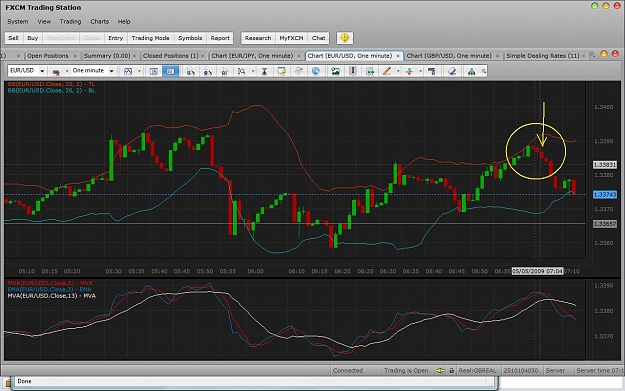Image resolution: width=625 pixels, height=391 pixels.
Task: Click the 1.33831 price label on the axis
Action: tap(605, 165)
